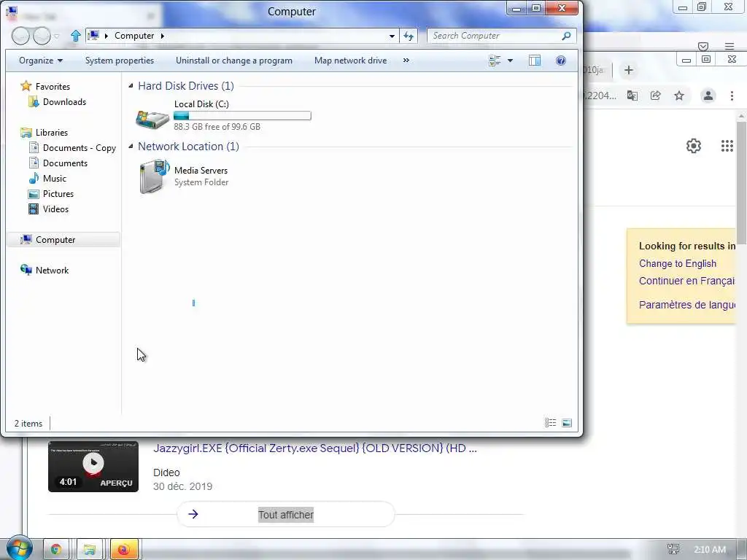Click the clock showing 2:10 AM
The image size is (747, 560).
pos(710,549)
